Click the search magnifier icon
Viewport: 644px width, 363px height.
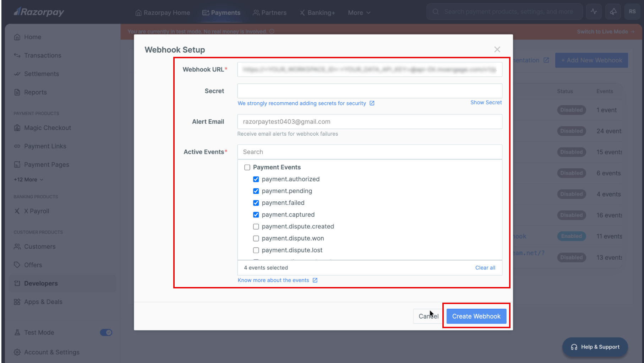click(x=436, y=12)
